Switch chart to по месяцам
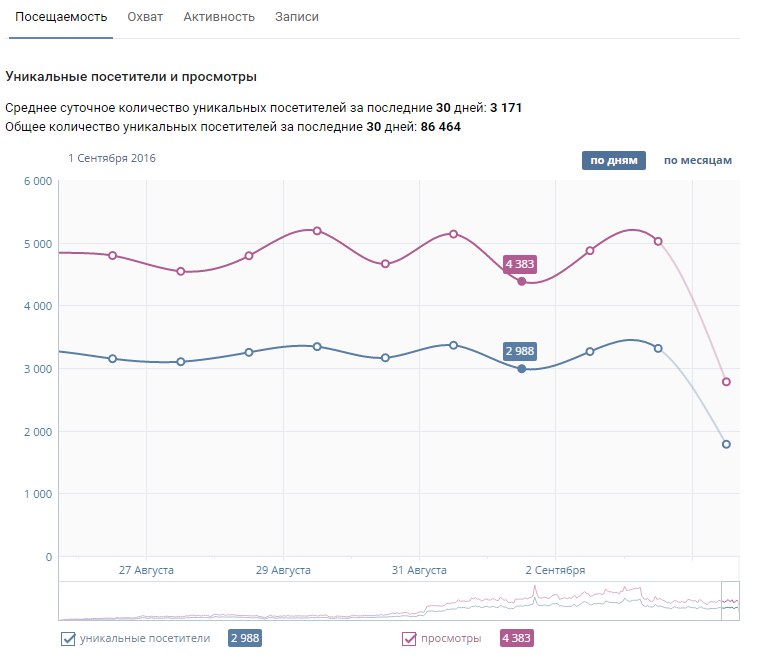The height and width of the screenshot is (665, 758). pos(698,160)
